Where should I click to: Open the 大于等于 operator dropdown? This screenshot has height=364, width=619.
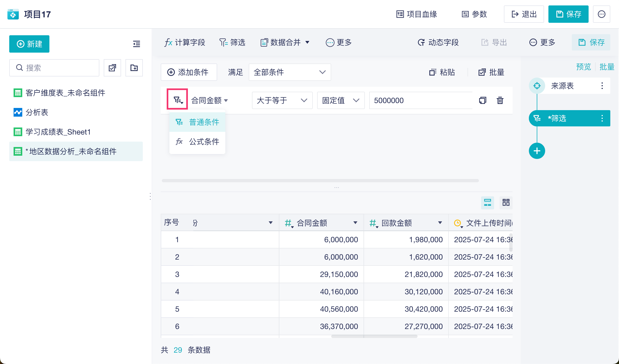tap(282, 100)
